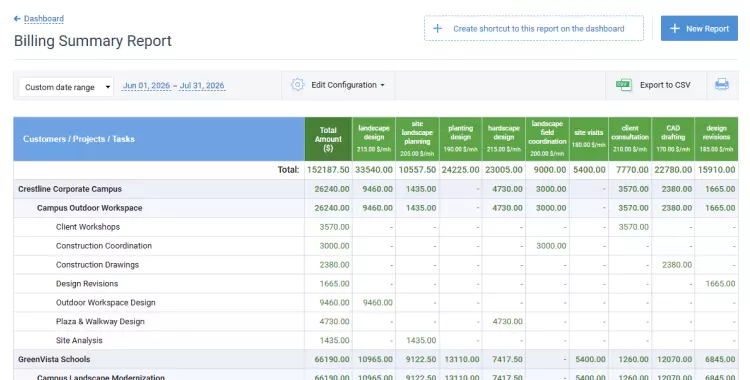Viewport: 750px width, 380px height.
Task: Click the plus icon for dashboard shortcut
Action: click(x=437, y=29)
